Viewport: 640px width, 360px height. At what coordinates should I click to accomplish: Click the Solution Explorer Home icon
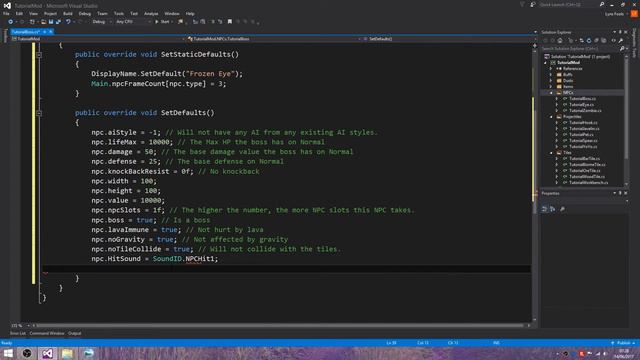(x=560, y=40)
